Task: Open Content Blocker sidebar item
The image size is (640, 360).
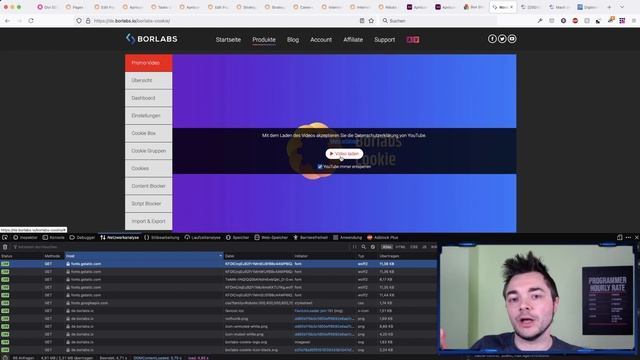Action: click(149, 186)
